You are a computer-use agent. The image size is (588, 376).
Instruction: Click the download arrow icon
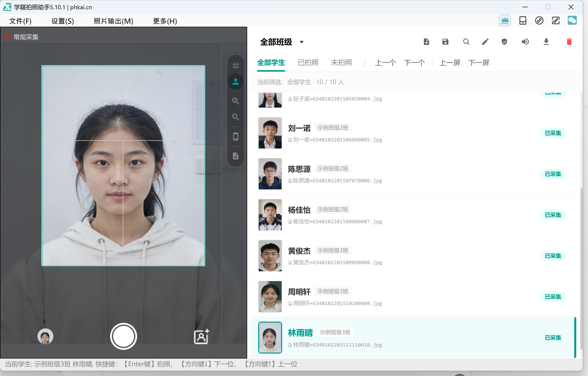pos(546,42)
